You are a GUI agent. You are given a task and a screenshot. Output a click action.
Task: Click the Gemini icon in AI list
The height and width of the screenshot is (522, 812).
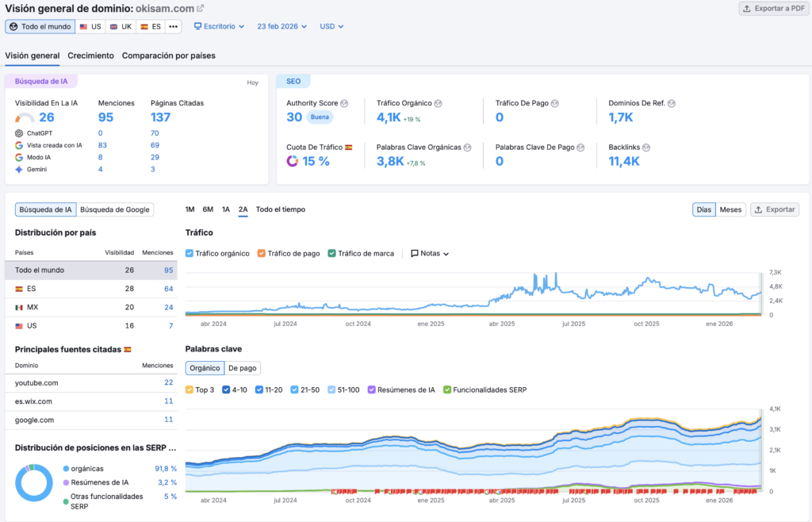click(x=19, y=169)
